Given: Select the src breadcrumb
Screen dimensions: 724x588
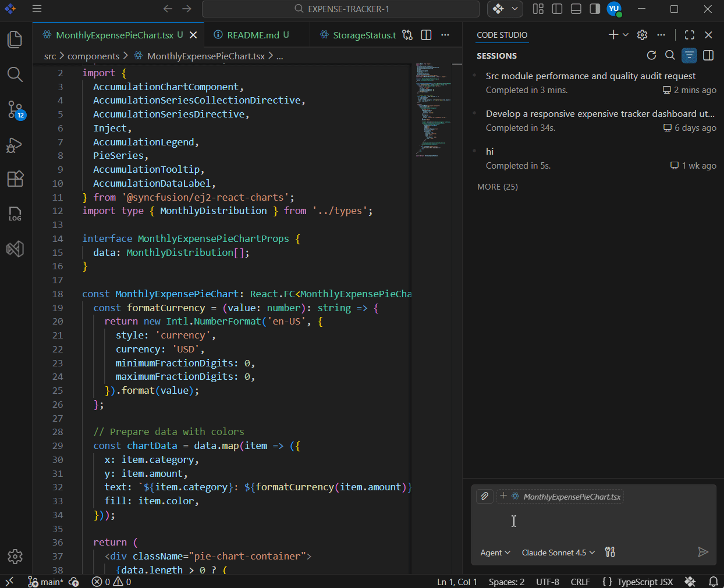Looking at the screenshot, I should (50, 56).
